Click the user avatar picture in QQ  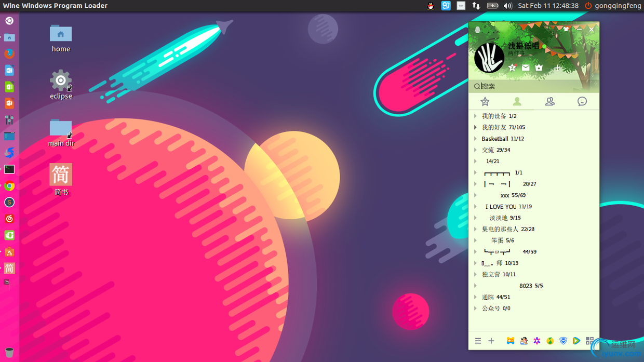pyautogui.click(x=489, y=57)
